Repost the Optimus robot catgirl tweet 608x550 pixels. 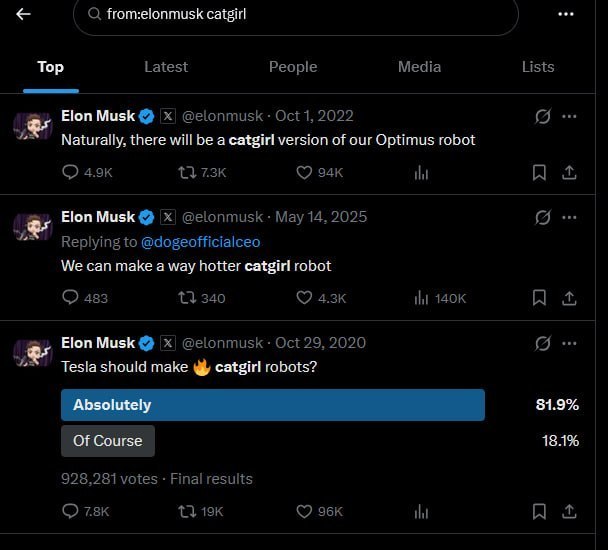(186, 172)
